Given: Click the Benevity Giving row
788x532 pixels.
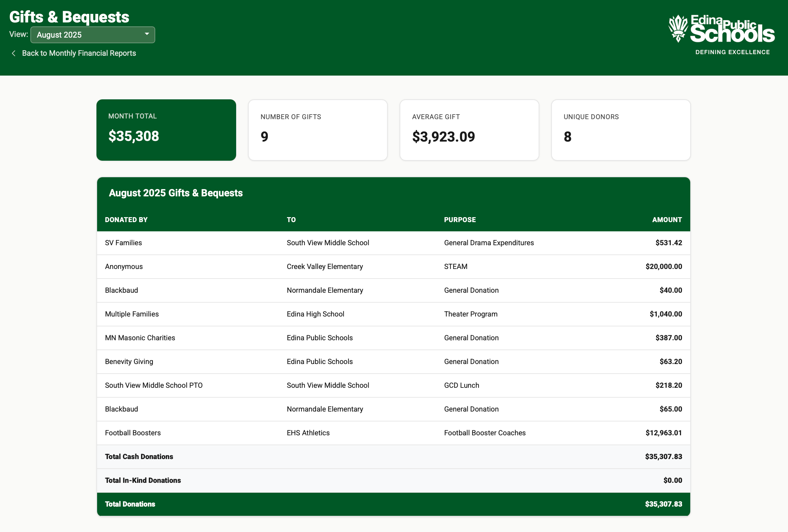Looking at the screenshot, I should tap(393, 362).
